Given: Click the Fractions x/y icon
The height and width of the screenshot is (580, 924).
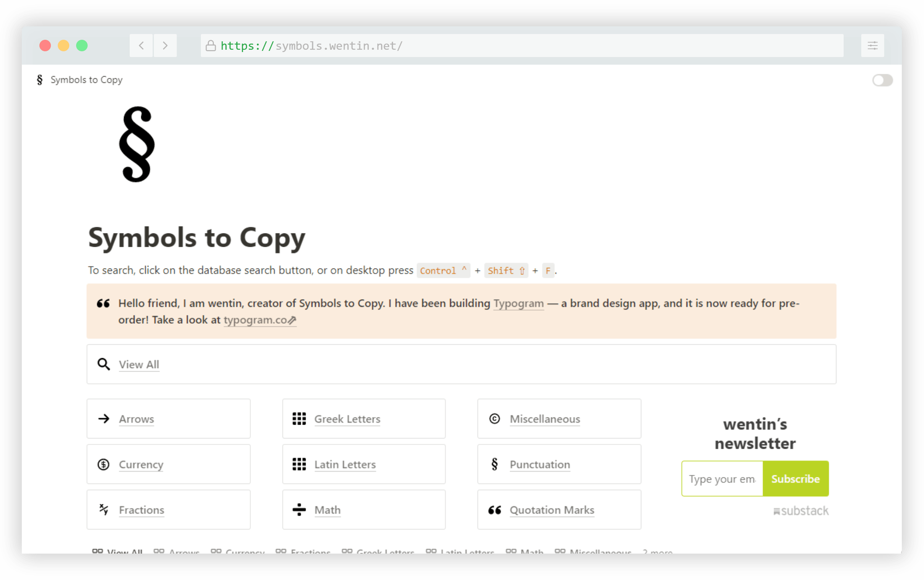Looking at the screenshot, I should tap(104, 510).
